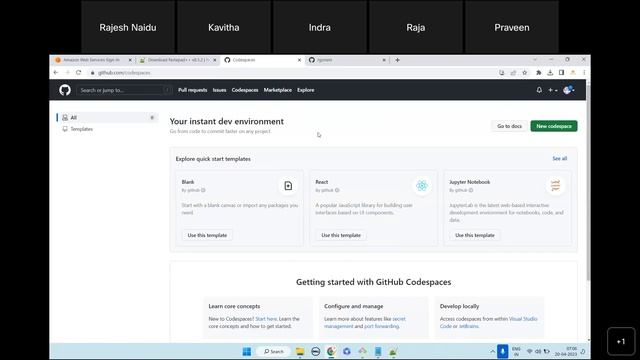Follow the JetBrains link

(469, 326)
